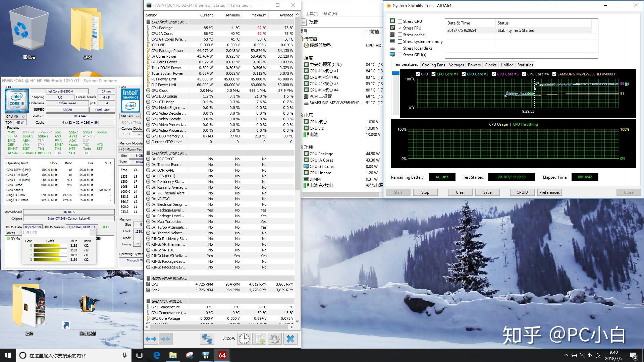The width and height of the screenshot is (644, 362).
Task: Open AIDA64 from the taskbar
Action: (222, 355)
